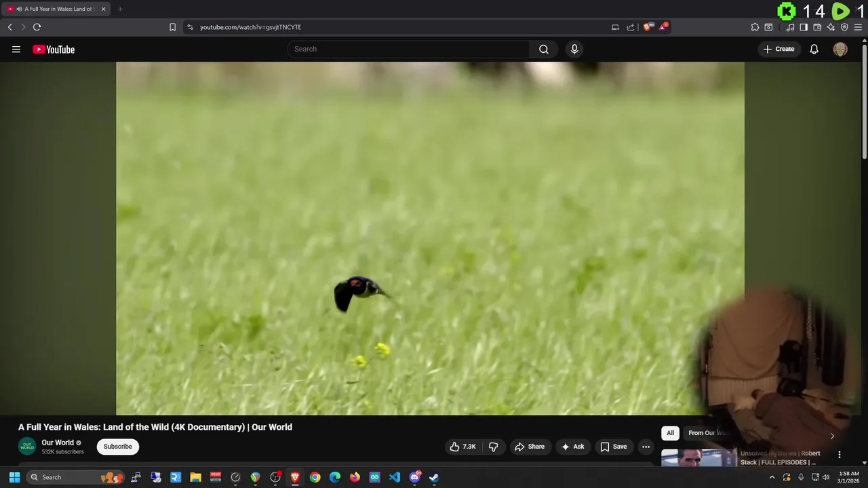This screenshot has width=868, height=488.
Task: Like the video with 7.3K thumbs up
Action: click(462, 447)
